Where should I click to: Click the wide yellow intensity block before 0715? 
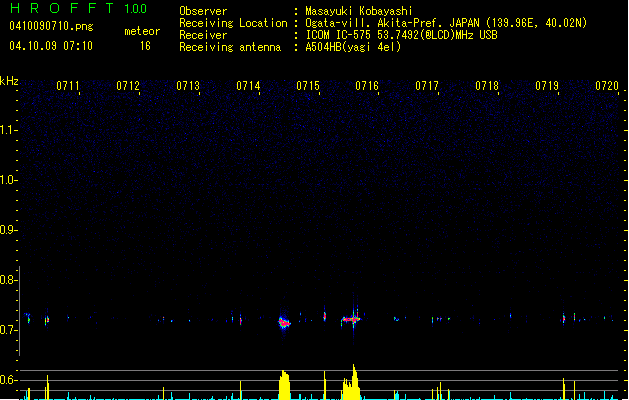click(x=284, y=385)
